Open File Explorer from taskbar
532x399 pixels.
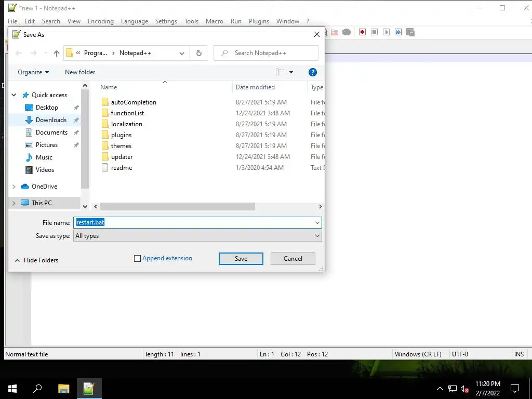pyautogui.click(x=63, y=389)
